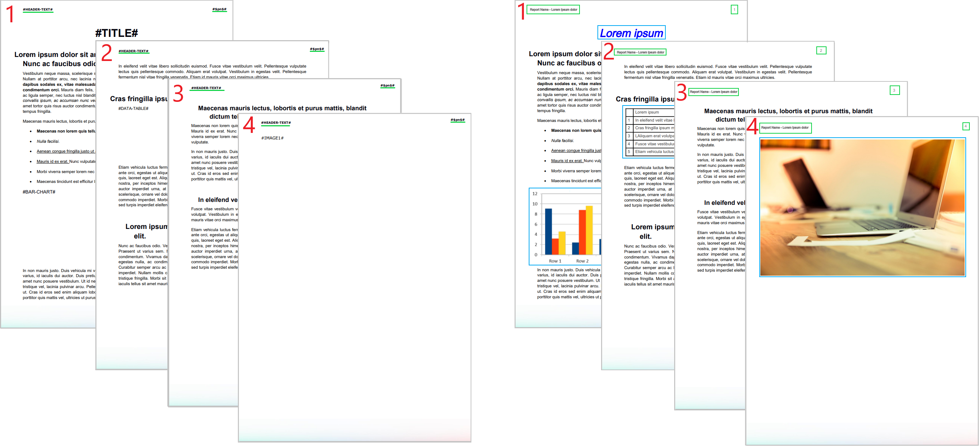Click heading "Maecenas mauris lectus, lobortis" on generated page 3
This screenshot has height=448, width=980.
pyautogui.click(x=788, y=111)
